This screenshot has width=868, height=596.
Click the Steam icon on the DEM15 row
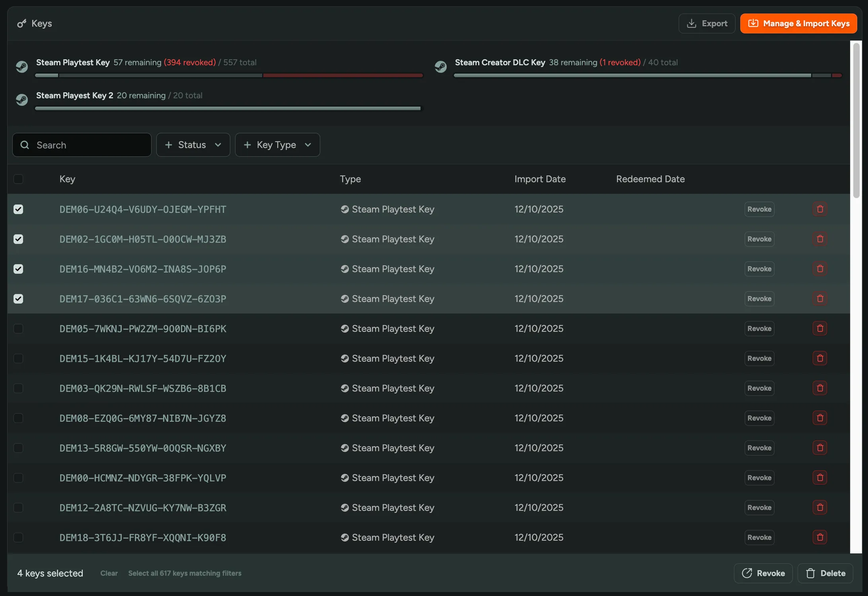tap(344, 358)
